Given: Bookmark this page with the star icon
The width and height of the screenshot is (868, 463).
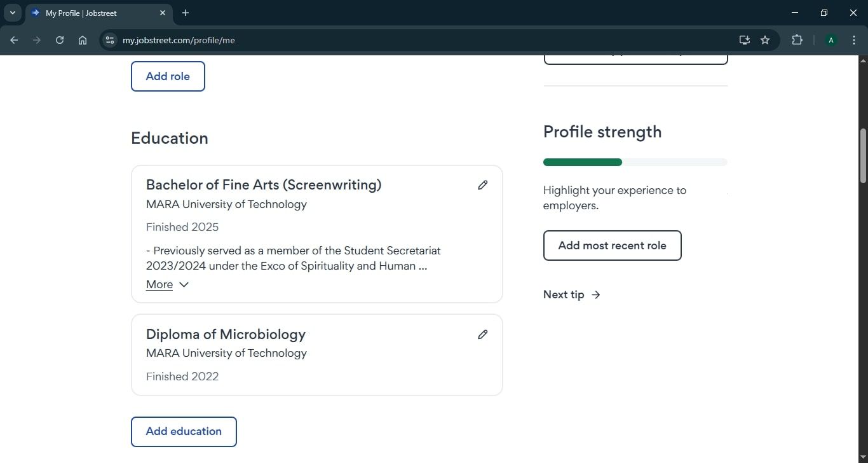Looking at the screenshot, I should (x=765, y=40).
